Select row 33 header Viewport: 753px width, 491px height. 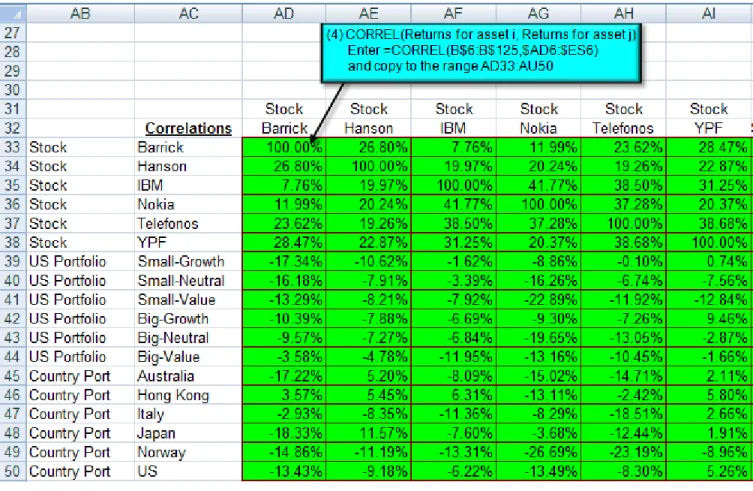[x=13, y=147]
